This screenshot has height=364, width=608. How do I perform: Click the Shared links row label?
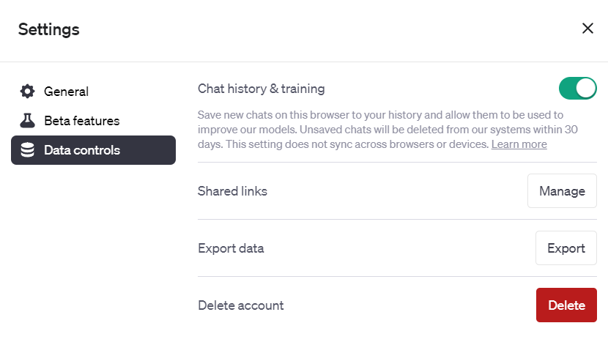tap(232, 191)
